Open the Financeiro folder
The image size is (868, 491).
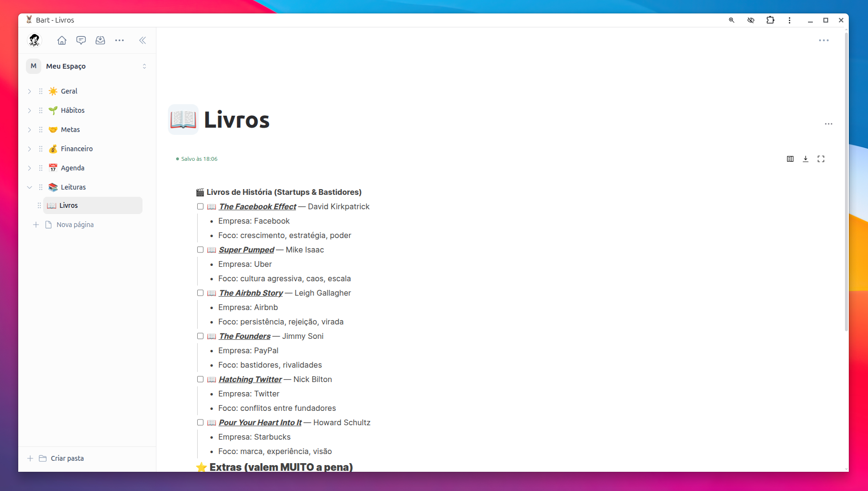coord(77,149)
